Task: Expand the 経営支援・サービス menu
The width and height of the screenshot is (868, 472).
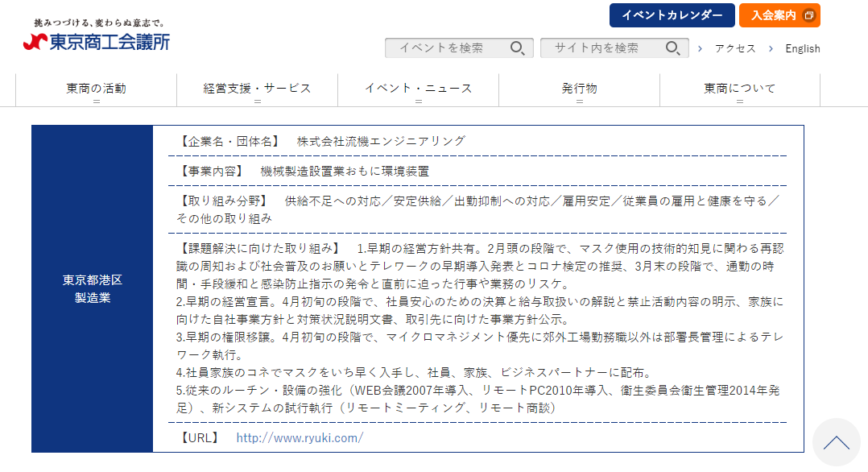Action: tap(258, 89)
